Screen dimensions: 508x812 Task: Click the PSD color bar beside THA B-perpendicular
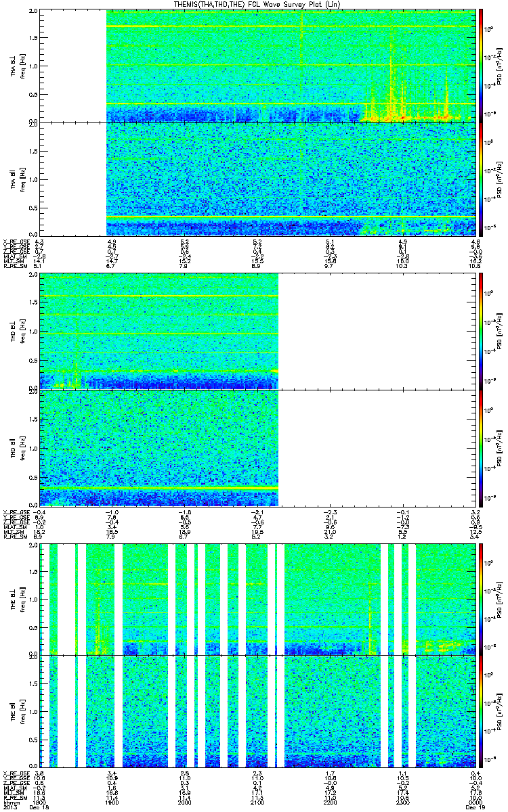coord(481,66)
